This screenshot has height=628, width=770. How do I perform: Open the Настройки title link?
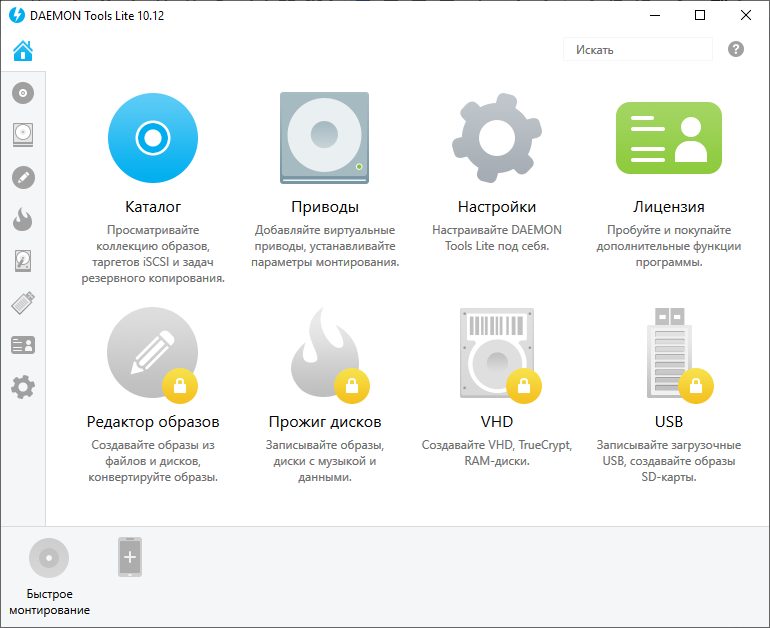coord(496,207)
